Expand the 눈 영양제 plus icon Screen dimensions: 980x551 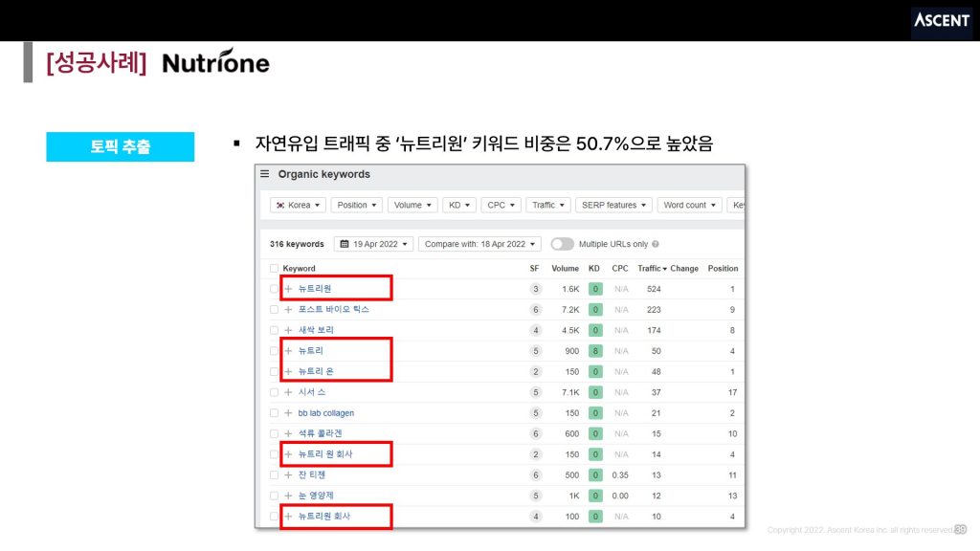click(x=288, y=496)
